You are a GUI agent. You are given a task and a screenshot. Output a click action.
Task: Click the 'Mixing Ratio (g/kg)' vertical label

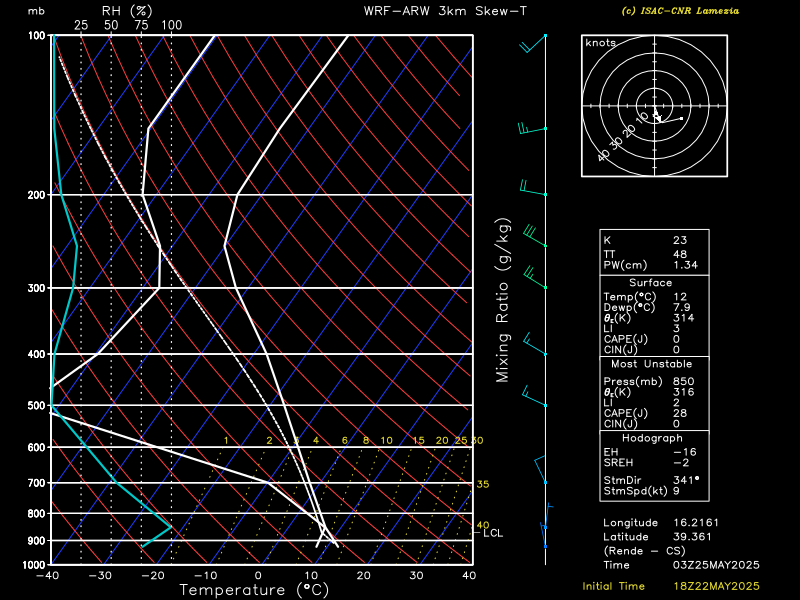[503, 300]
